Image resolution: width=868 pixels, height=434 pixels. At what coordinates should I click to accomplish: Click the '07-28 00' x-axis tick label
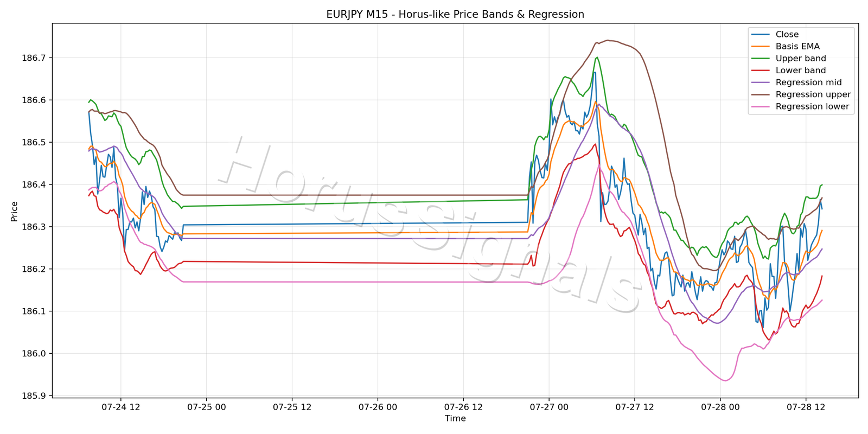(720, 407)
